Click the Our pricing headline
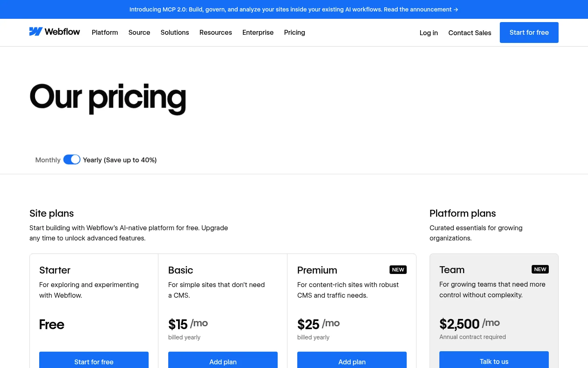The height and width of the screenshot is (368, 588). pyautogui.click(x=108, y=98)
